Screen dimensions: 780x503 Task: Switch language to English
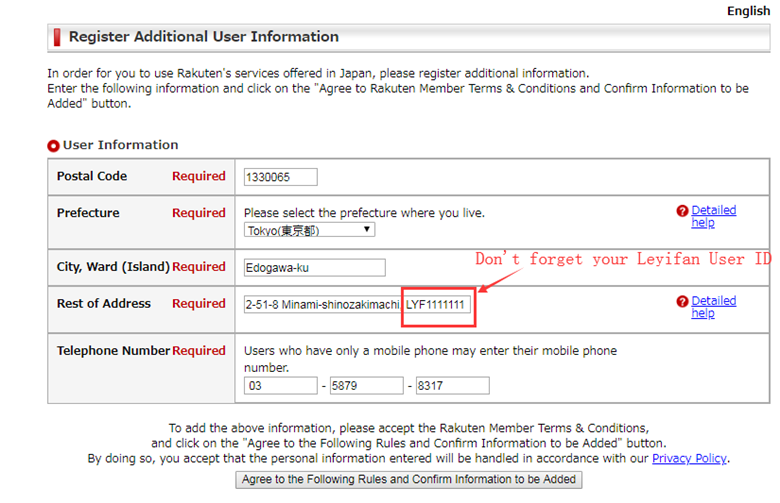(x=748, y=11)
